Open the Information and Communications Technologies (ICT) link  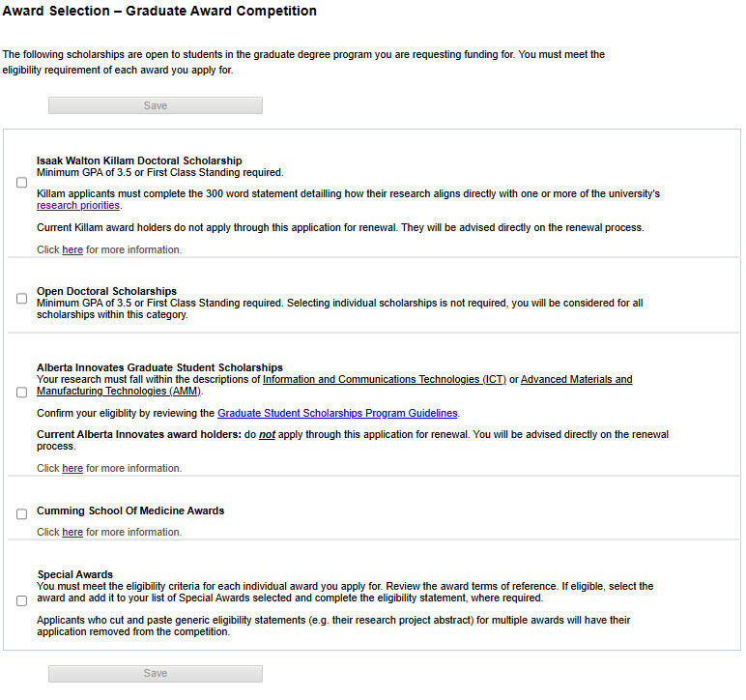point(385,380)
